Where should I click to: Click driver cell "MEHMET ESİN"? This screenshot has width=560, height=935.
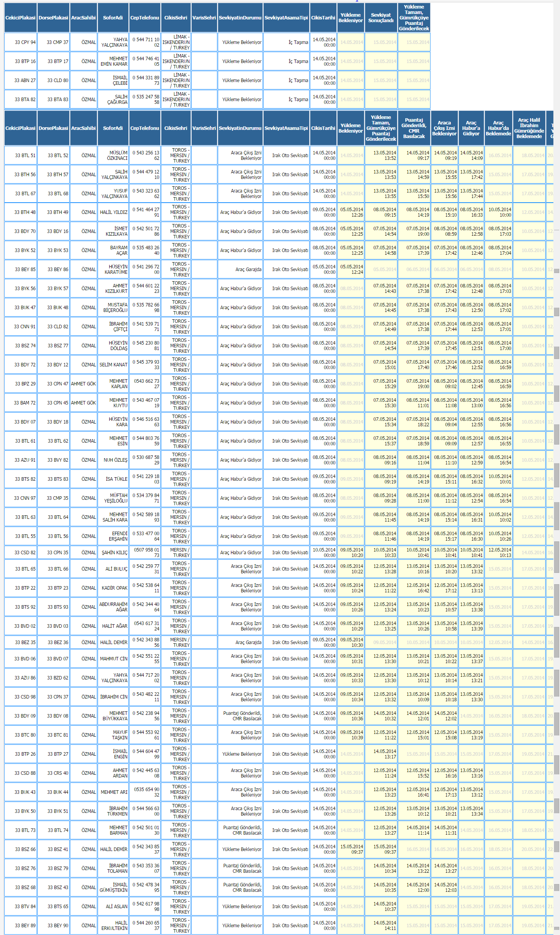point(113,441)
